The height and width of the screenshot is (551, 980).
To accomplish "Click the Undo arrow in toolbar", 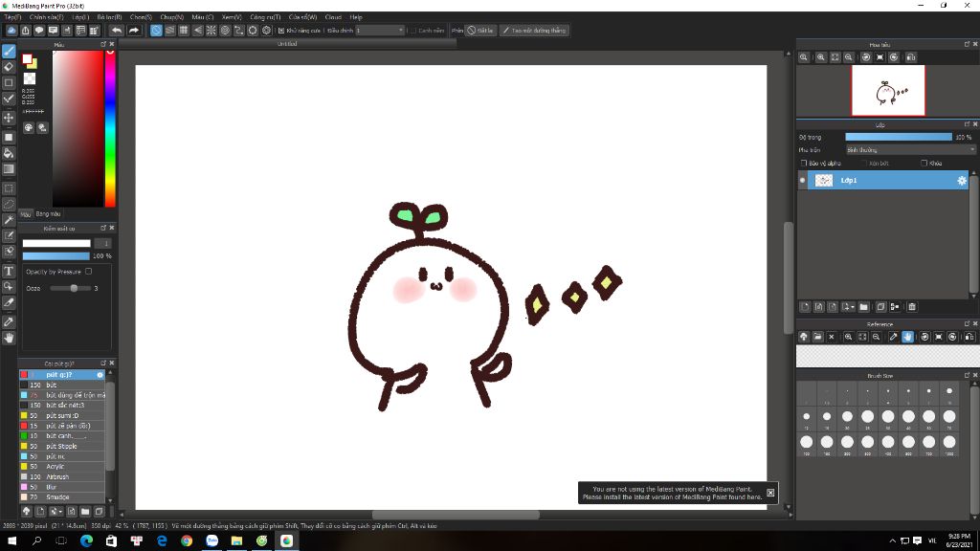I will (117, 30).
